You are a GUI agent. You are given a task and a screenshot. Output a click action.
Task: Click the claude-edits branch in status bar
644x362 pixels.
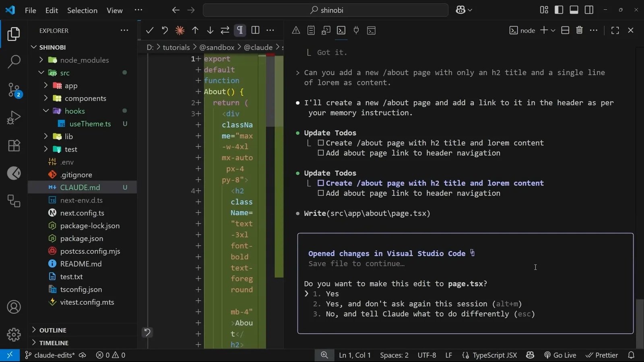coord(50,355)
